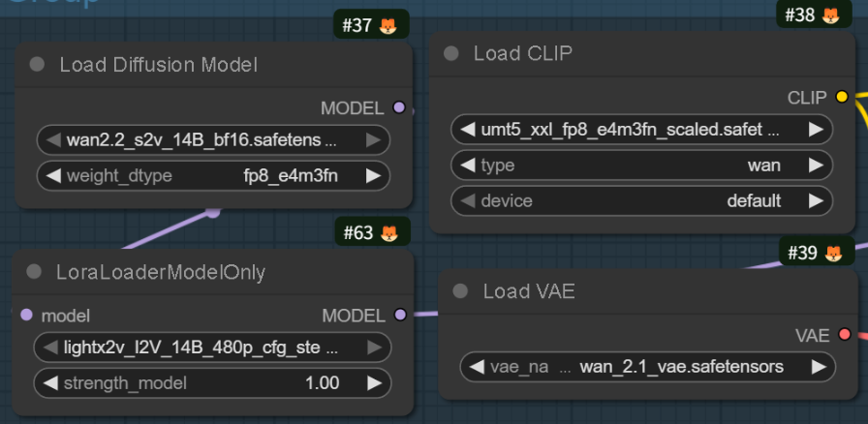Click the left arrow on lightx2v lora name
The image size is (868, 424).
[50, 348]
